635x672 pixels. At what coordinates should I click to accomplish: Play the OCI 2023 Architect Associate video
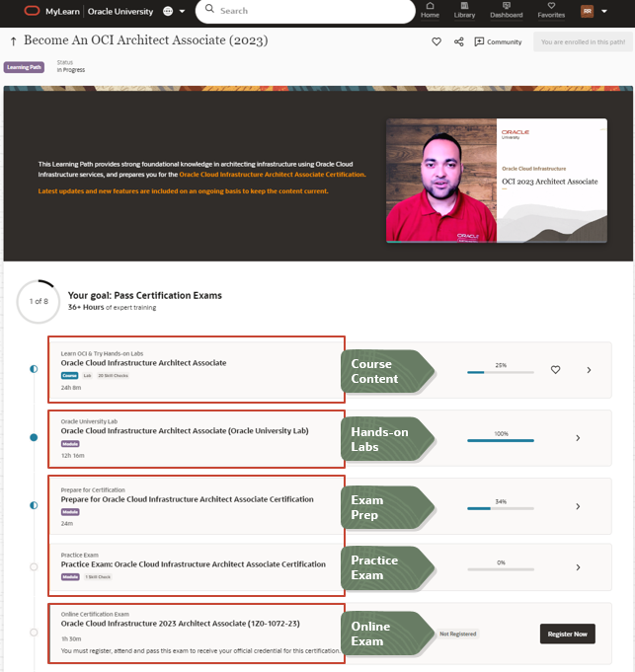tap(497, 181)
